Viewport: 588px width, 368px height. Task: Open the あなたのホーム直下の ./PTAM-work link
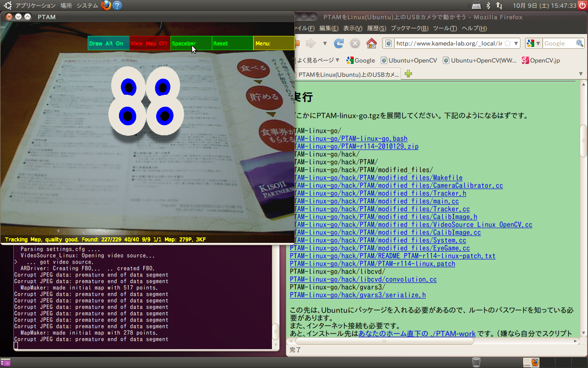(417, 333)
